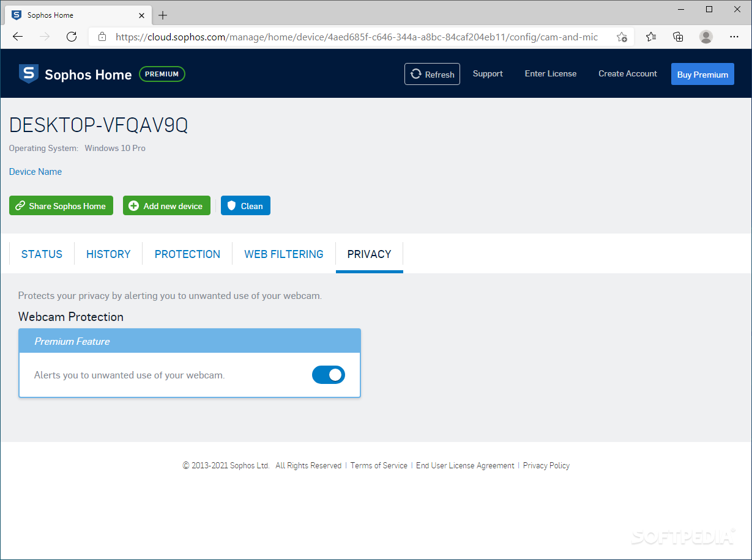Click the Clean button

tap(245, 205)
